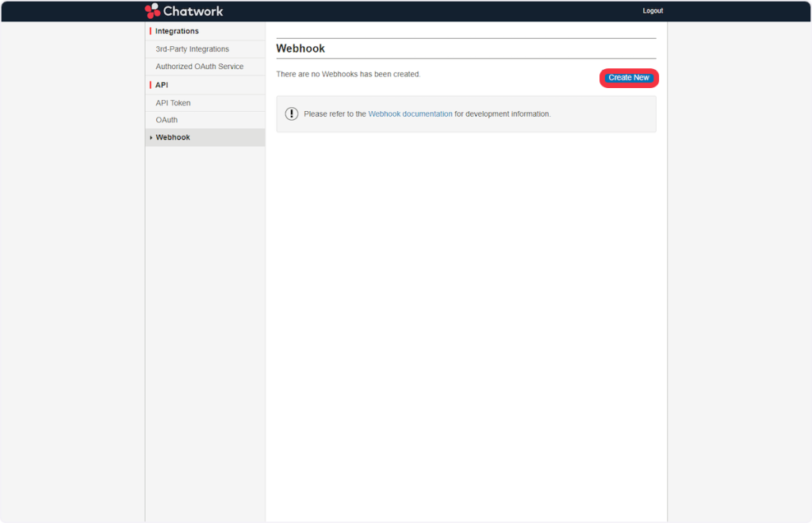Screen dimensions: 812x523
Task: Click the red marker beside Integrations heading
Action: tap(150, 31)
